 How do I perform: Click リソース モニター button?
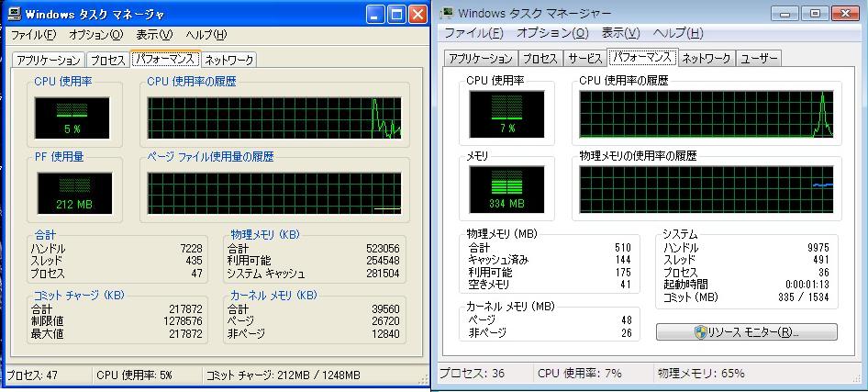tap(746, 332)
